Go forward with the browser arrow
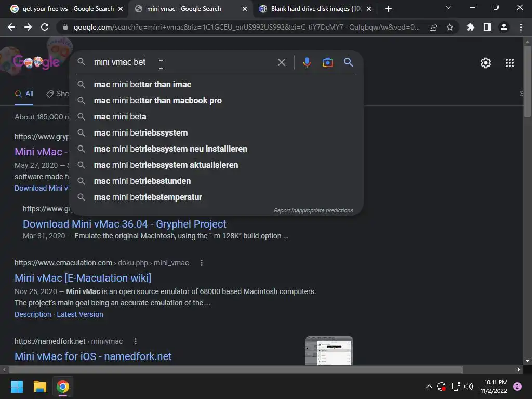Image resolution: width=532 pixels, height=399 pixels. click(28, 27)
